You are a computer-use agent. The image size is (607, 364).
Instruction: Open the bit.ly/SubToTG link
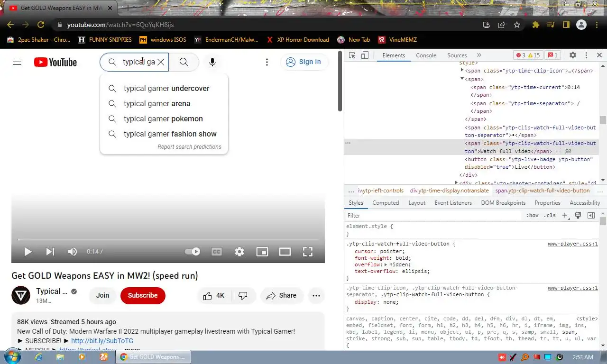(102, 341)
